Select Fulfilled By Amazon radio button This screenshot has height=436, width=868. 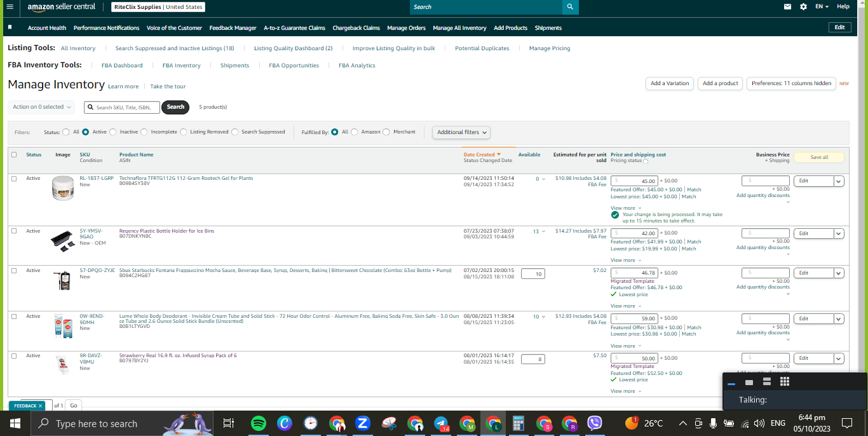[355, 132]
